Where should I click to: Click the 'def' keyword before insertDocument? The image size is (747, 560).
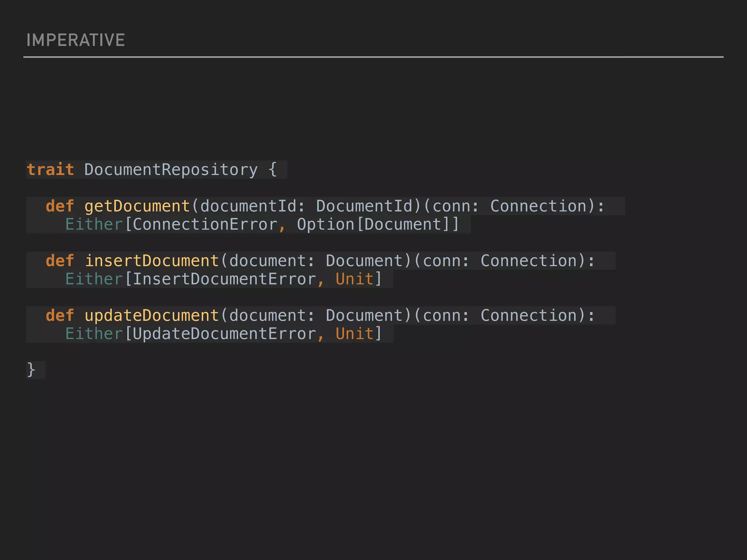pos(60,261)
